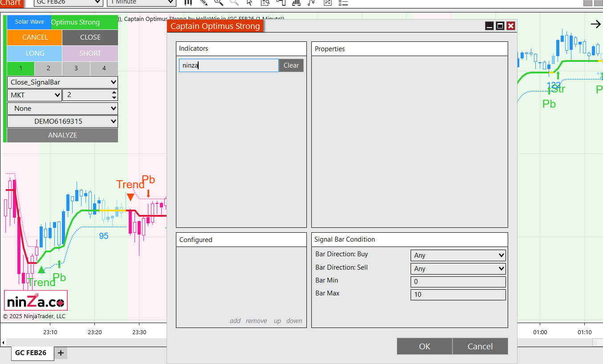Select the cursor pointer tool icon
Viewport: 603px width, 364px height.
point(249,3)
